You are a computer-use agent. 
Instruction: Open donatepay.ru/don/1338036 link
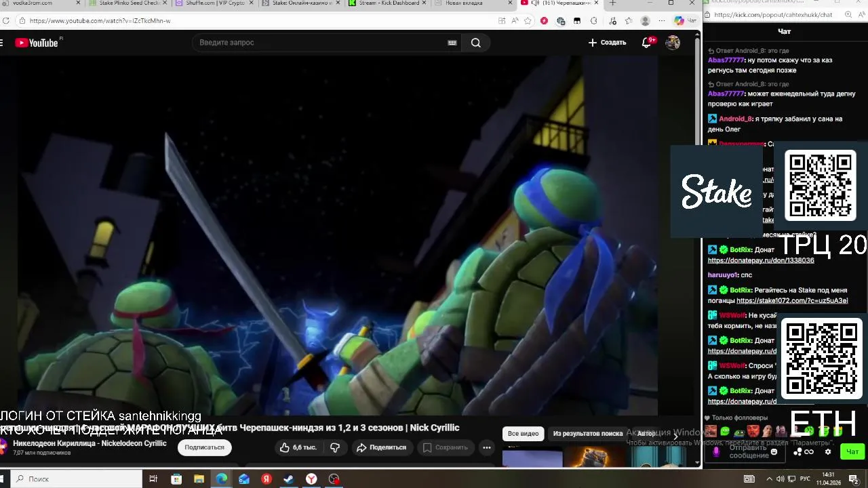point(761,260)
